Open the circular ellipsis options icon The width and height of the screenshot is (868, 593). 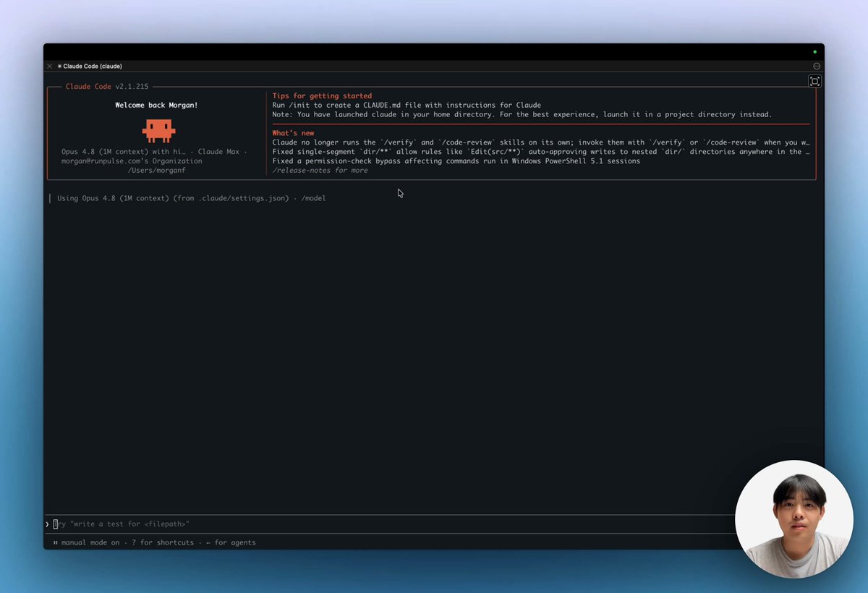click(817, 66)
